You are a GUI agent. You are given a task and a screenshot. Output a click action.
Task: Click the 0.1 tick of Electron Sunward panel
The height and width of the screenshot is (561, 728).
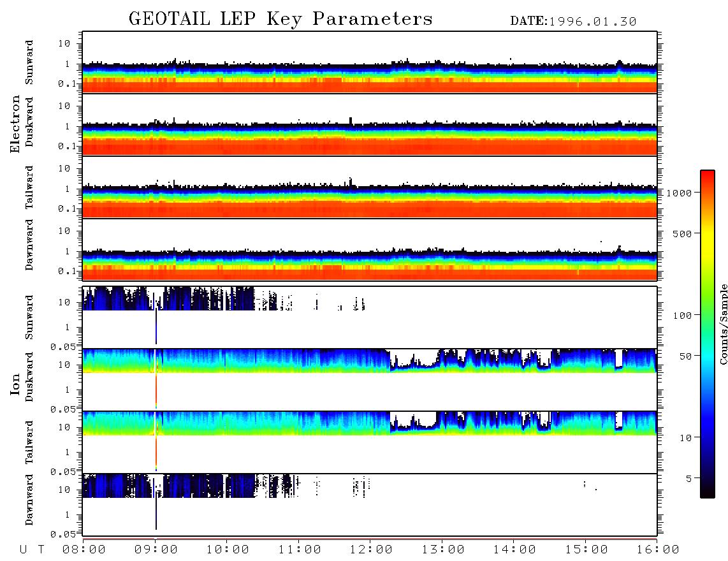67,84
